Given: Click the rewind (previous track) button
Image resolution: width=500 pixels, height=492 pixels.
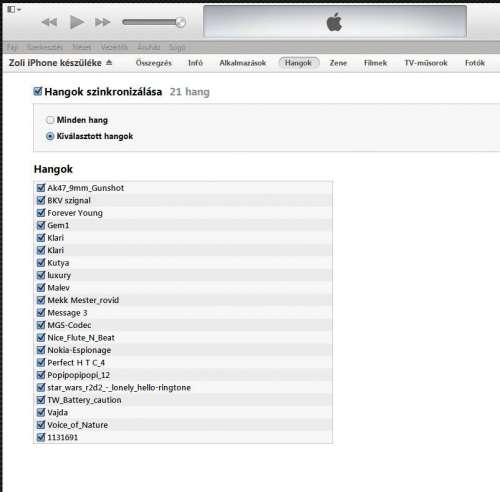Looking at the screenshot, I should click(49, 22).
